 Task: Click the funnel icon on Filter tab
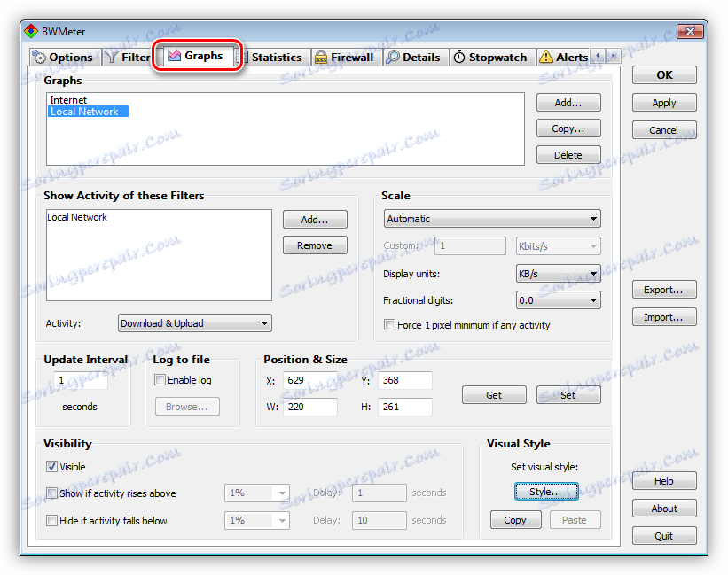pos(112,57)
